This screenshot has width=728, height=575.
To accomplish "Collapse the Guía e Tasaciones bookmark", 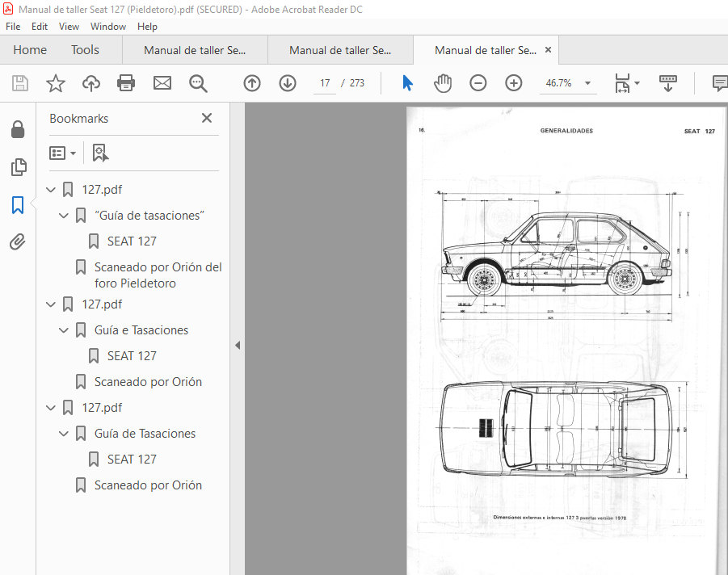I will click(x=64, y=330).
